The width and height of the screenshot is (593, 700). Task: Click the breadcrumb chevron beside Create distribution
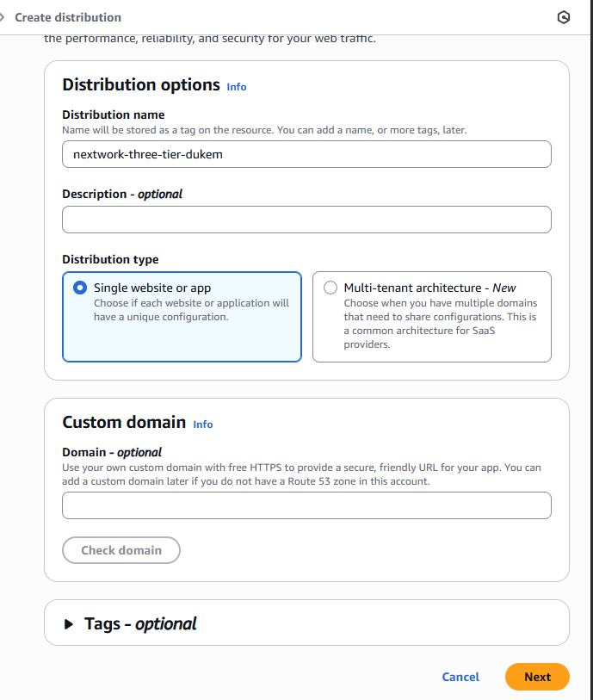pyautogui.click(x=5, y=16)
